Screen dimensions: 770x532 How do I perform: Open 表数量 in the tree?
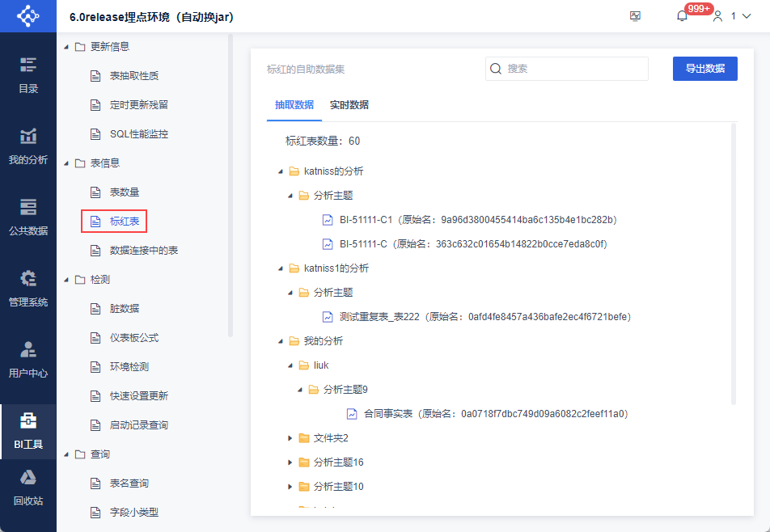tap(125, 192)
